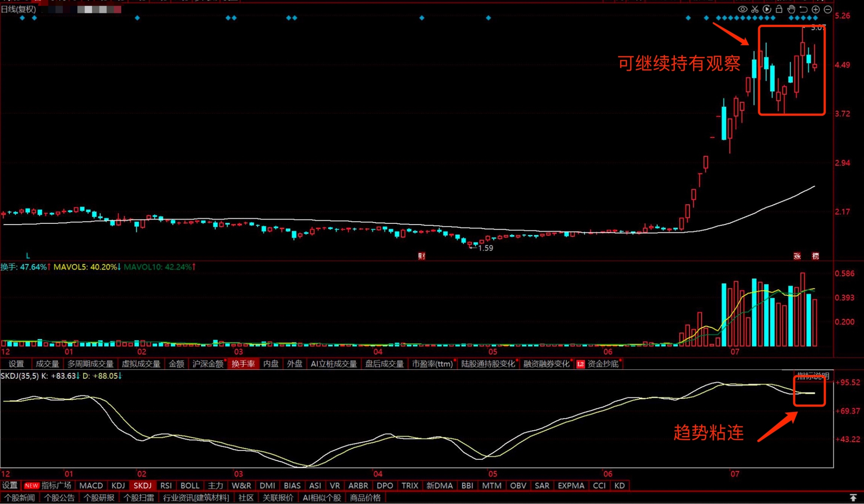Click the replay playback icon

click(x=767, y=9)
